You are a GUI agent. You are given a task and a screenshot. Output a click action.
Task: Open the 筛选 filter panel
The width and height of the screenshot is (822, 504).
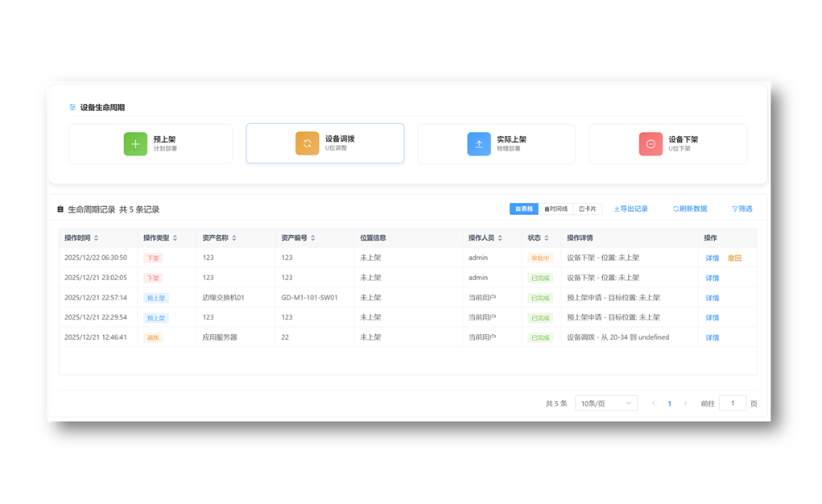tap(741, 209)
